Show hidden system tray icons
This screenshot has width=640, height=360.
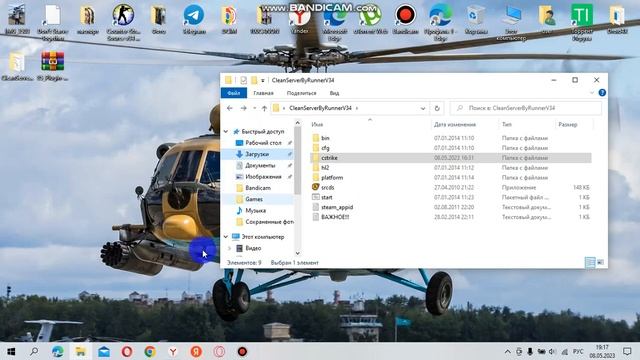click(x=507, y=351)
